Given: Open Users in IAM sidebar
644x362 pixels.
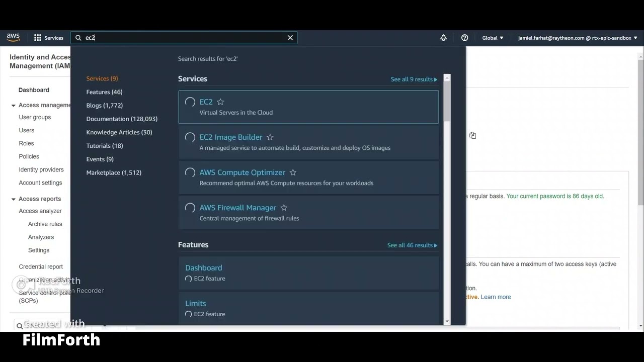Looking at the screenshot, I should pos(27,130).
